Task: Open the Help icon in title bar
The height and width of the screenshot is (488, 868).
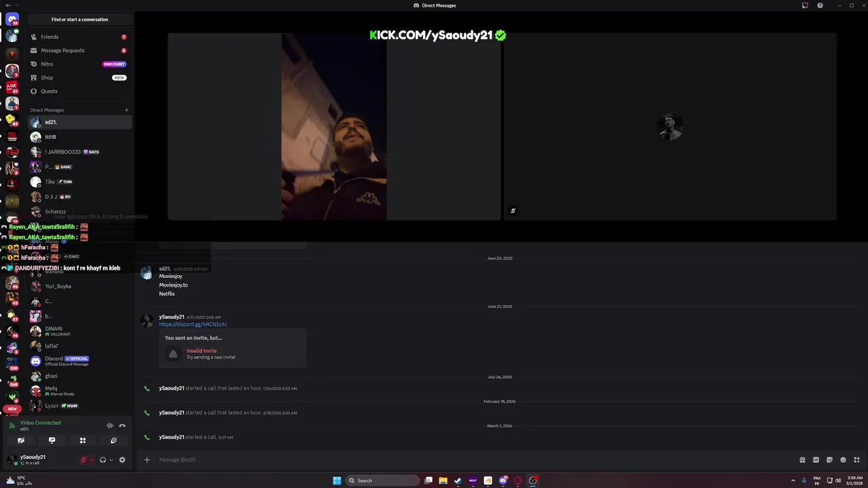Action: (820, 5)
